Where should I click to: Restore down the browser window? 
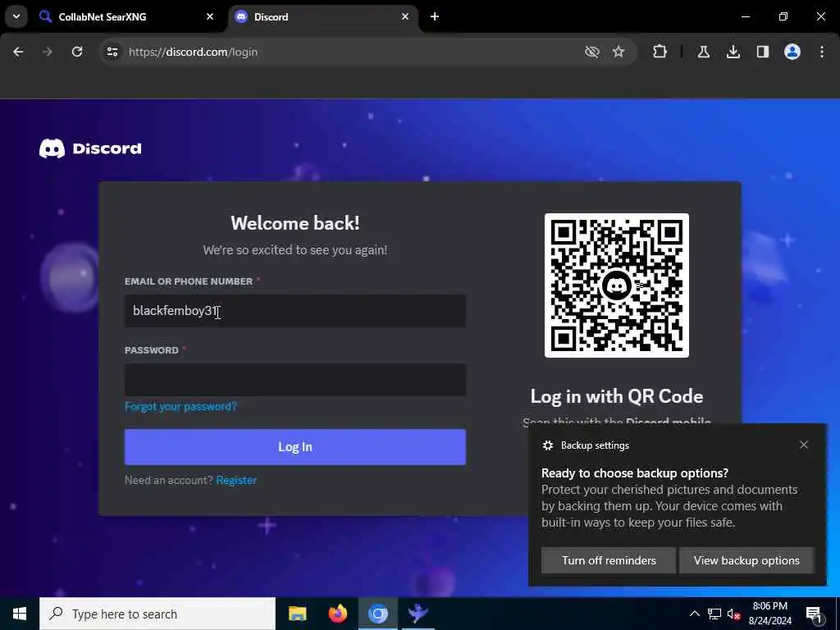point(783,16)
